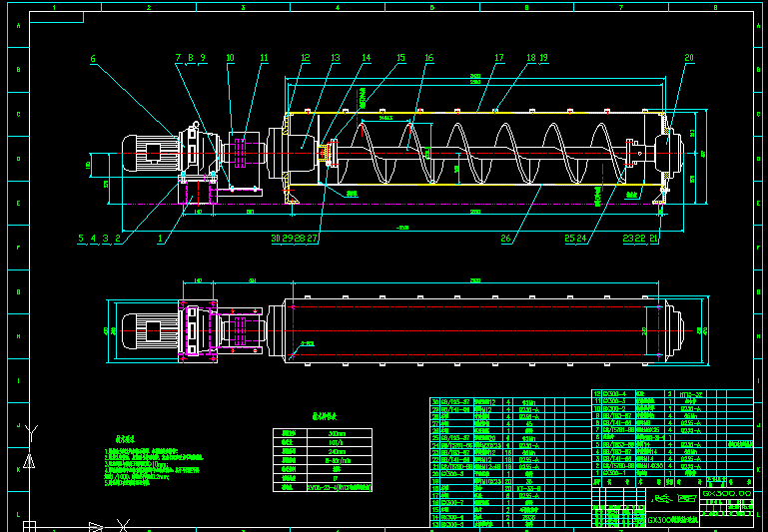The height and width of the screenshot is (532, 768).
Task: Select the GX300.00 drawing number in title block
Action: pos(727,494)
